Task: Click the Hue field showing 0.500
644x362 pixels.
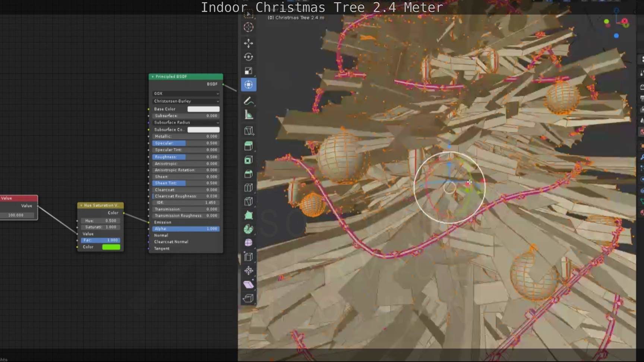Action: point(101,221)
